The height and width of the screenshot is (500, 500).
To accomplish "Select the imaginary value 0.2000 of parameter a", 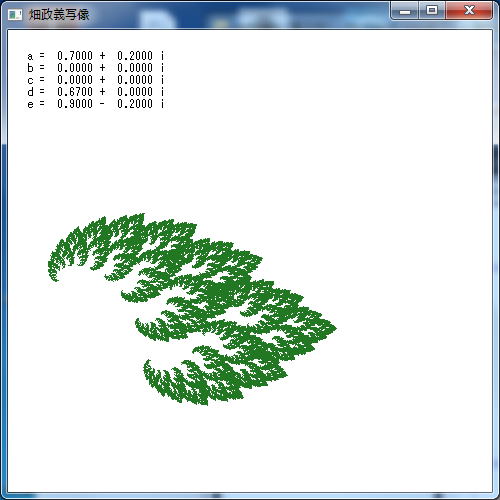I will click(135, 56).
